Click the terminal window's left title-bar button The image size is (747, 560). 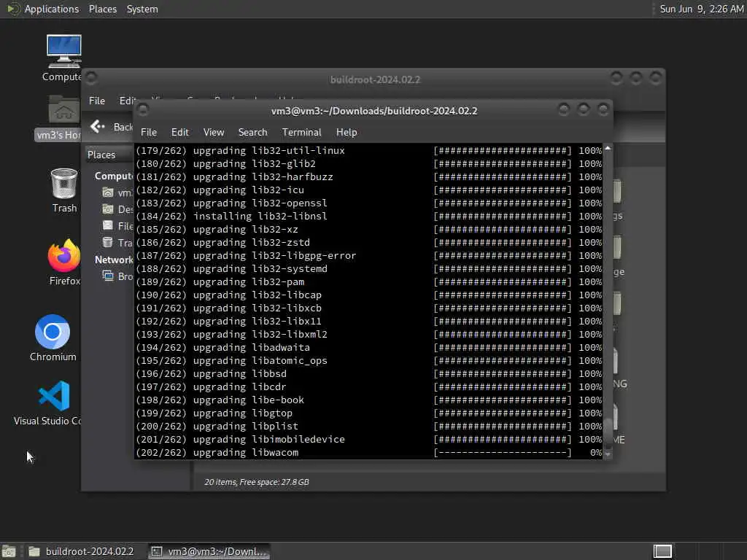coord(142,111)
